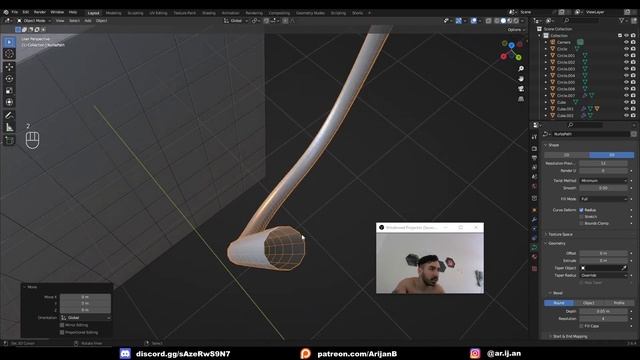Select solid viewport shading mode

pos(503,20)
